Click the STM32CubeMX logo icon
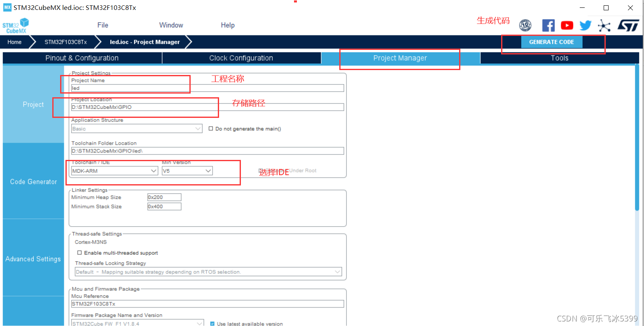This screenshot has height=326, width=644. click(16, 26)
